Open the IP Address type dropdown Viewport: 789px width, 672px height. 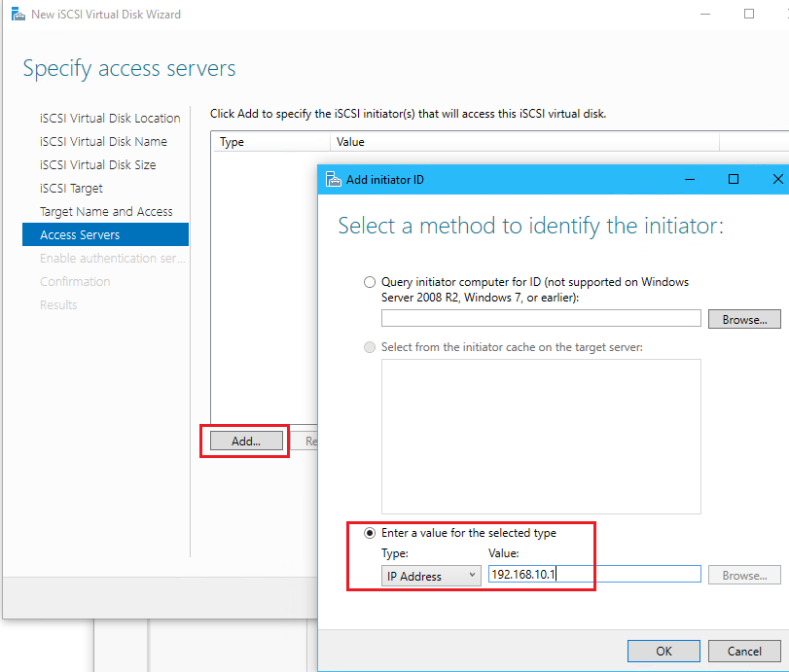point(431,576)
